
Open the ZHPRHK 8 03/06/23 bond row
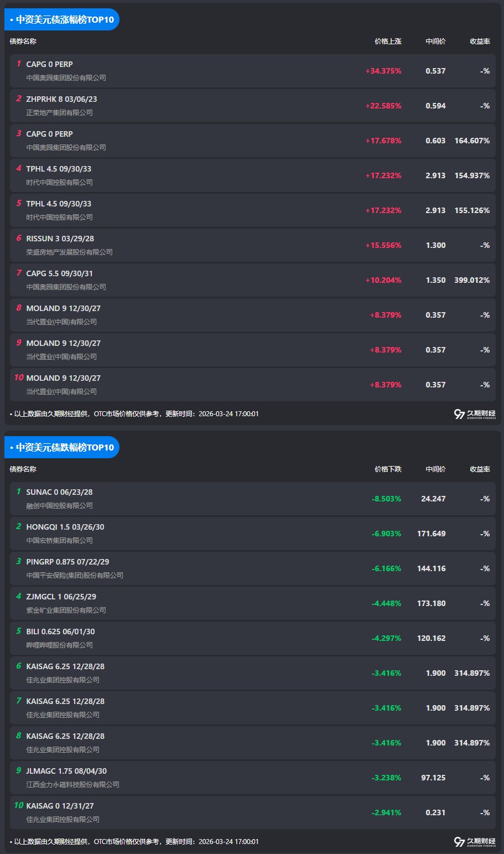[61, 100]
